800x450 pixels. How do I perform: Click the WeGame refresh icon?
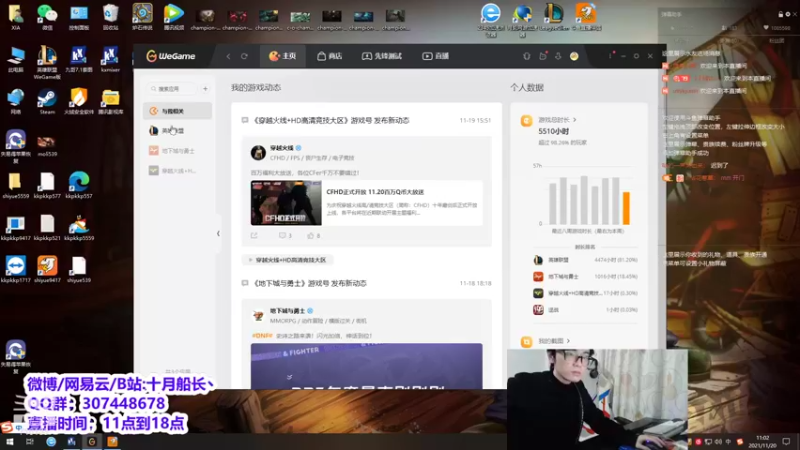click(x=244, y=56)
